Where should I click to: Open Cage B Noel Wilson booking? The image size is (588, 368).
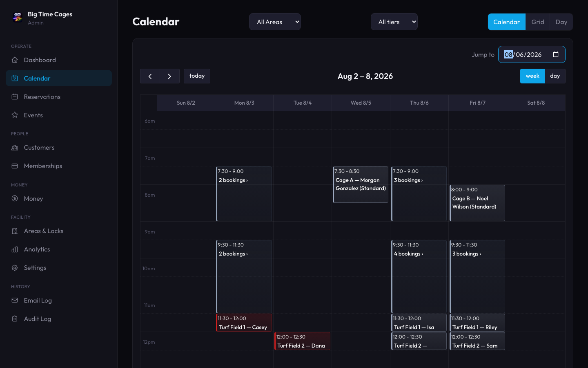tap(477, 203)
